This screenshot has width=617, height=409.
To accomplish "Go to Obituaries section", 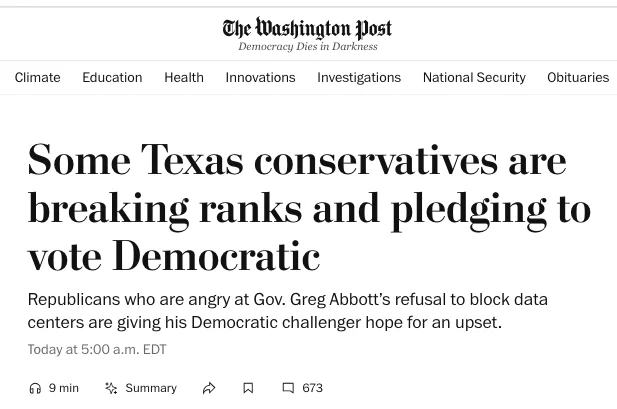I will click(x=578, y=78).
